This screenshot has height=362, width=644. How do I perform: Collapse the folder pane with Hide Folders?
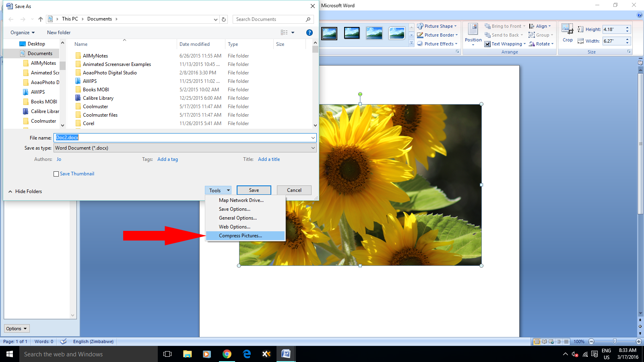[x=25, y=191]
